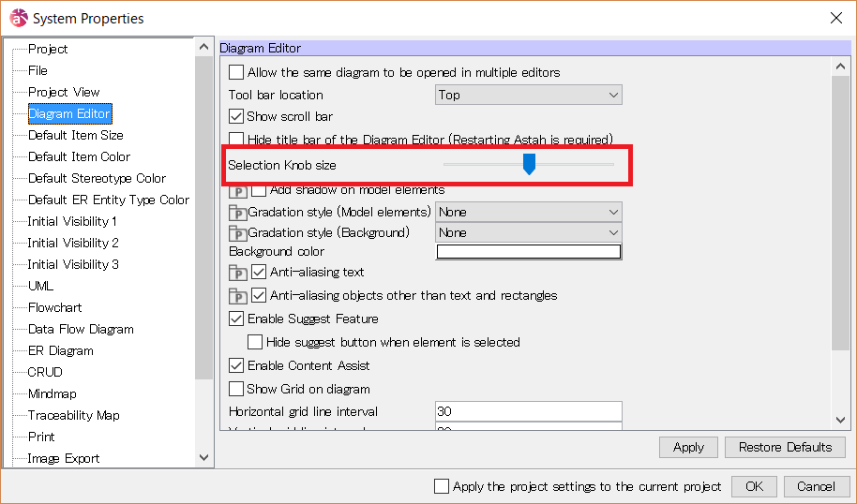Click project icon beside Add shadow option
This screenshot has width=857, height=504.
(x=238, y=192)
